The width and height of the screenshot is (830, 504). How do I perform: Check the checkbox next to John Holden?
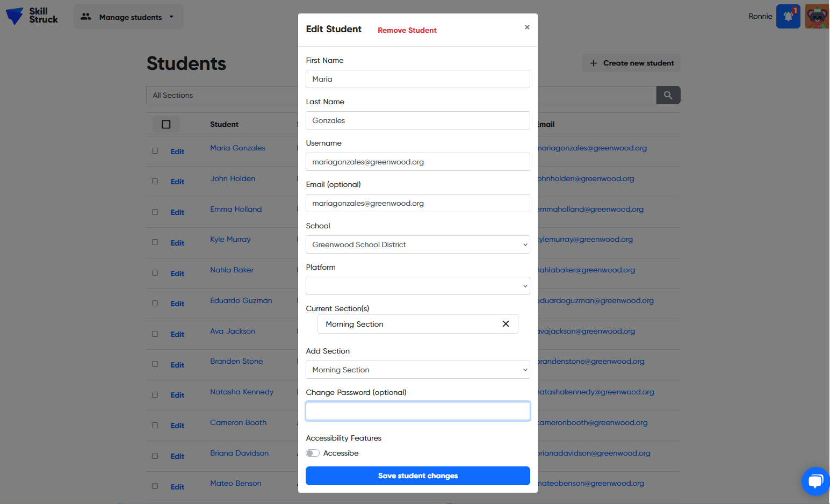pos(155,182)
